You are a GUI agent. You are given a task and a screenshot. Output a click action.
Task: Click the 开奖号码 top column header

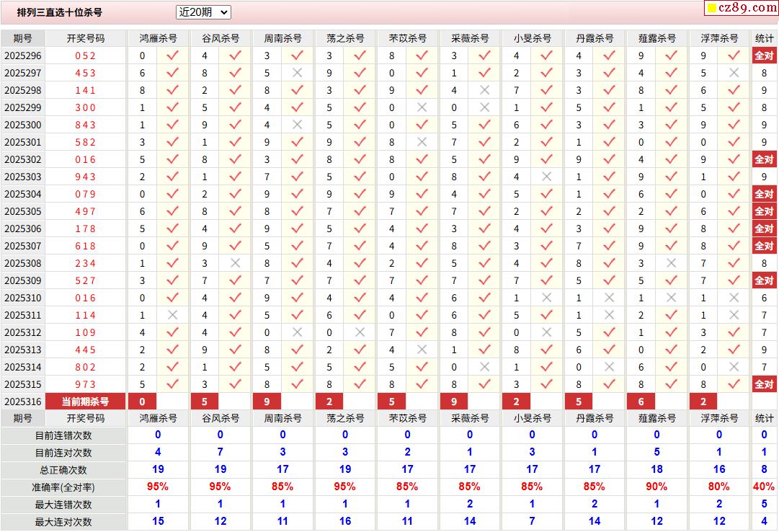[x=86, y=38]
